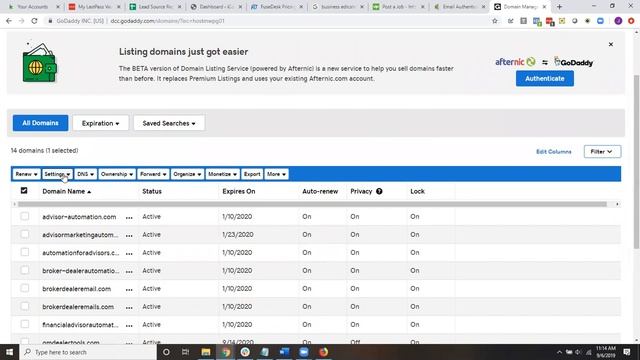Image resolution: width=640 pixels, height=360 pixels.
Task: Click Export button
Action: [252, 174]
